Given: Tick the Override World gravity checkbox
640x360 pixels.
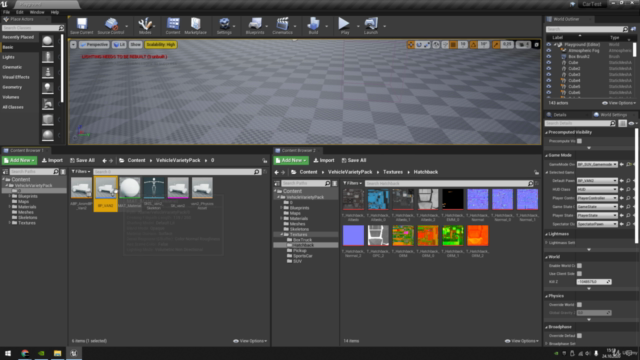Looking at the screenshot, I should (579, 304).
